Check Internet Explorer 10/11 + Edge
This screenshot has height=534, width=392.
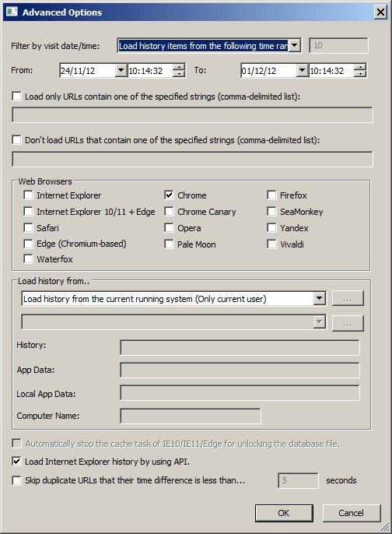click(28, 212)
